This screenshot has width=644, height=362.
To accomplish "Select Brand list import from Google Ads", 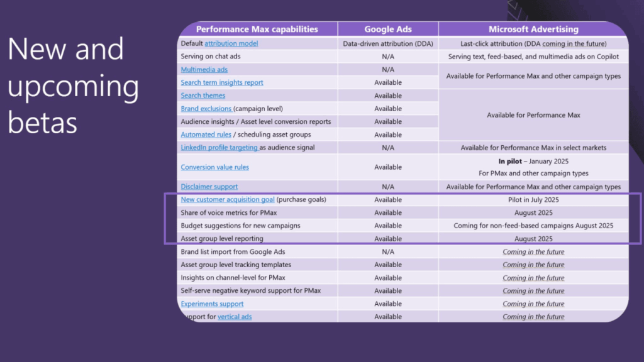I will [233, 251].
